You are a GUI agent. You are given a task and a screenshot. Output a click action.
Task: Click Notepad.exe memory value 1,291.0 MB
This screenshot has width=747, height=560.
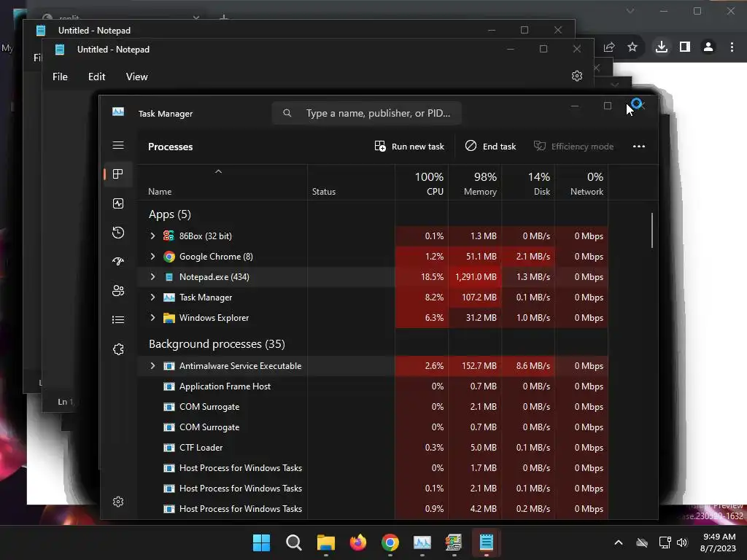tap(476, 276)
